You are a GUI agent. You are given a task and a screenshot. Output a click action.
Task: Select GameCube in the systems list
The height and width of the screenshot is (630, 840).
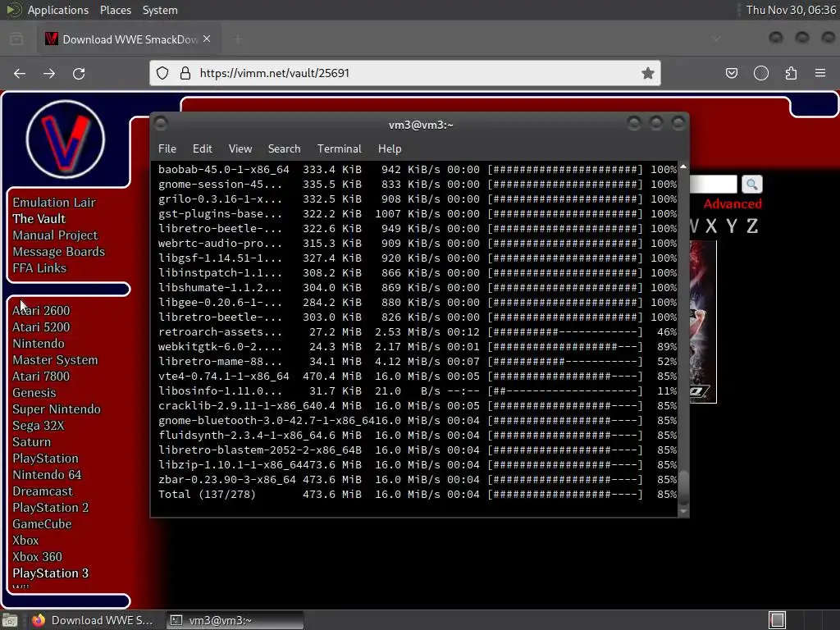point(43,524)
